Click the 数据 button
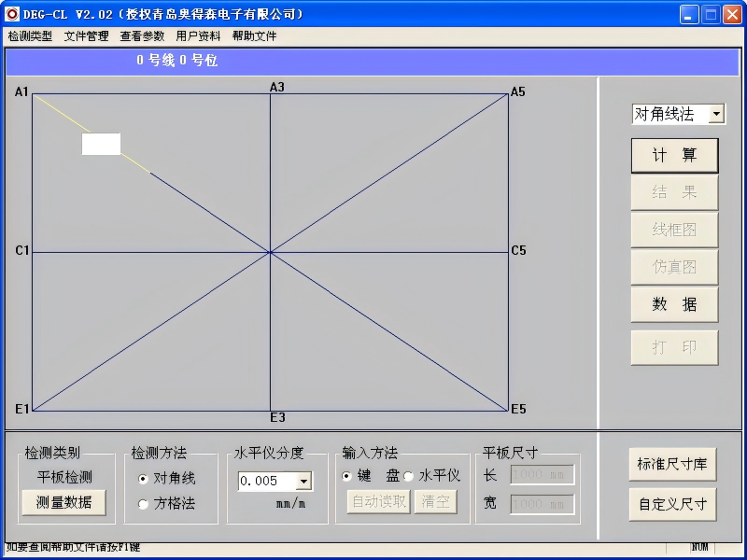Viewport: 747px width, 560px height. click(674, 304)
